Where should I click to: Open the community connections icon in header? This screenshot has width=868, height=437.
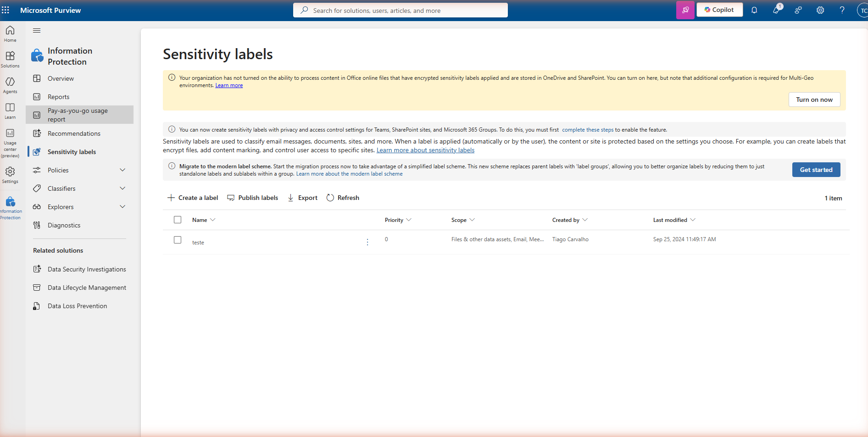(798, 10)
